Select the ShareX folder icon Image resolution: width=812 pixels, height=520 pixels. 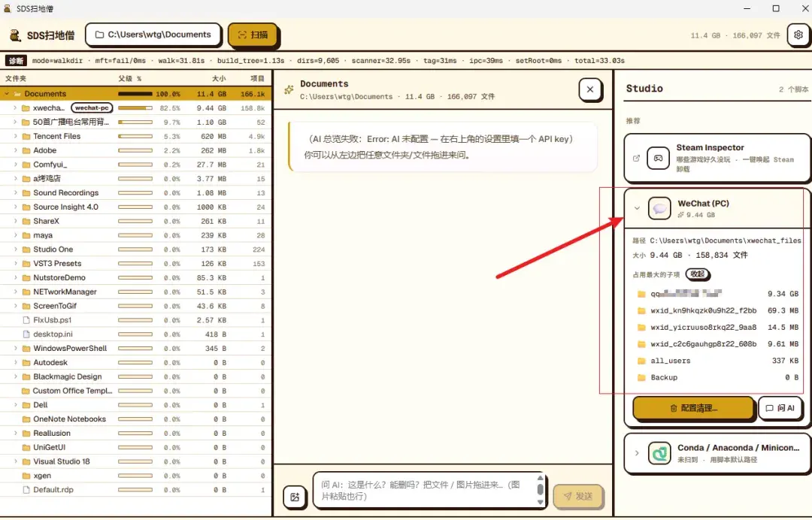click(26, 221)
